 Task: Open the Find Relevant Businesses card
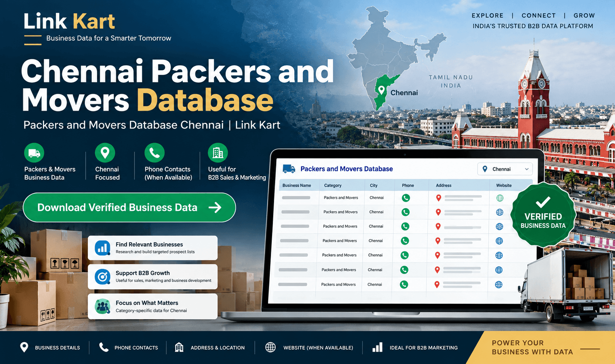pyautogui.click(x=153, y=248)
